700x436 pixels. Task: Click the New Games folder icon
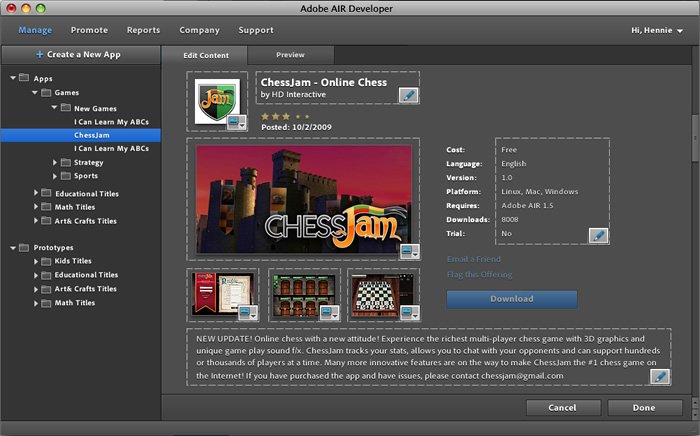click(x=66, y=108)
